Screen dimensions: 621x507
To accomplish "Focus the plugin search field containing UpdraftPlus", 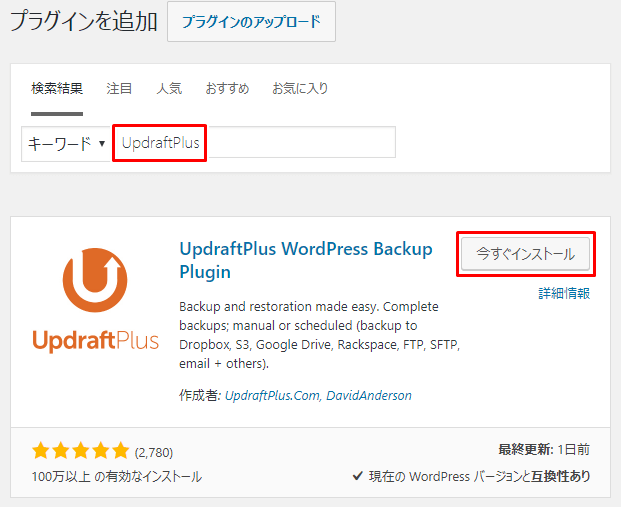I will click(x=253, y=143).
